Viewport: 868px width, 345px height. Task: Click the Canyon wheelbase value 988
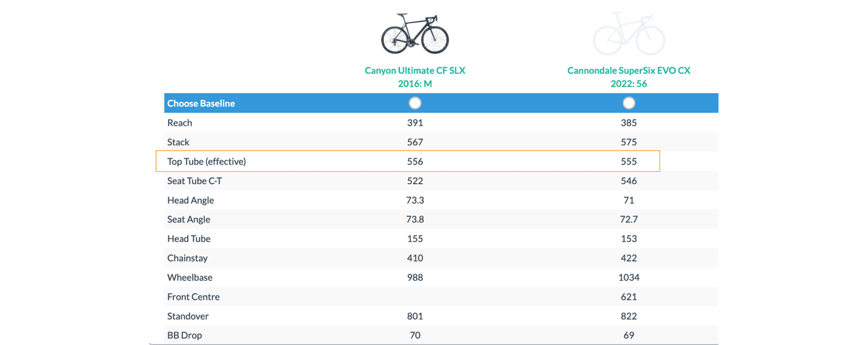(415, 277)
